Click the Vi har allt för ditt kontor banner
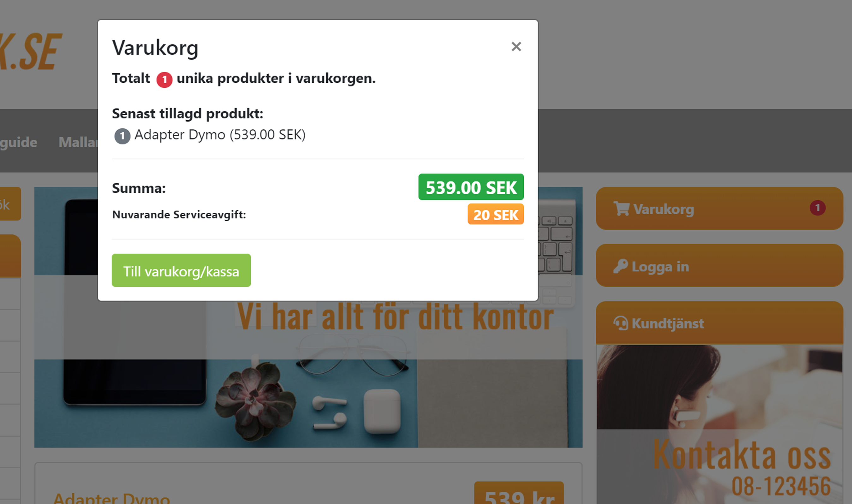This screenshot has height=504, width=852. (x=395, y=317)
